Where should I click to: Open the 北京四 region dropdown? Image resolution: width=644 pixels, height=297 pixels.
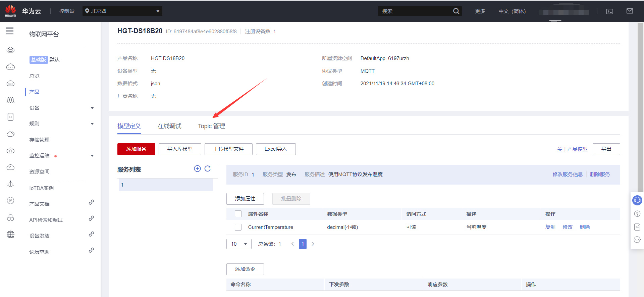click(122, 11)
